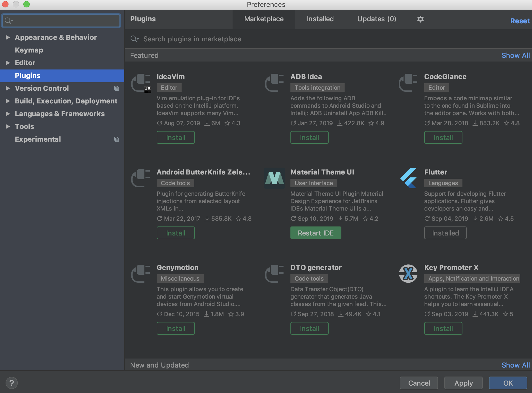Expand the Appearance & Behavior section
This screenshot has height=393, width=532.
(8, 37)
